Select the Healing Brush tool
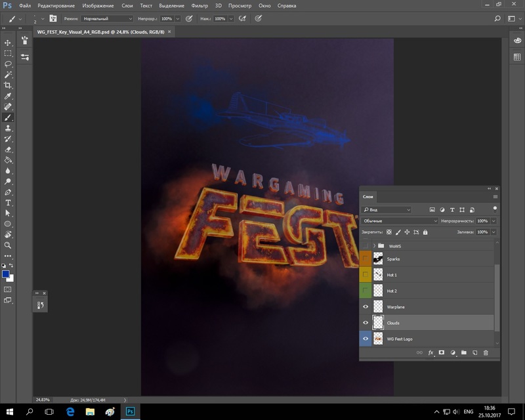The image size is (525, 420). pyautogui.click(x=8, y=107)
